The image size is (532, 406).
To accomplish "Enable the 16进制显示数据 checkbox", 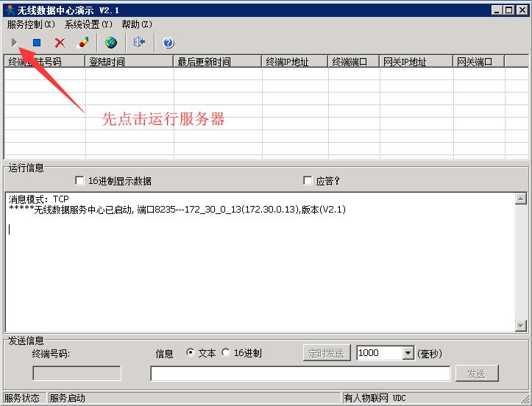I will pos(80,181).
